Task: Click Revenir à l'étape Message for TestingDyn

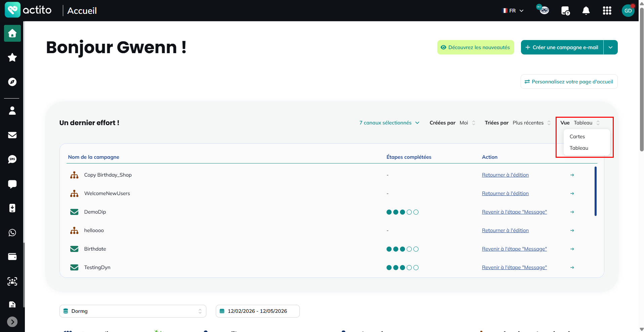Action: pyautogui.click(x=514, y=267)
